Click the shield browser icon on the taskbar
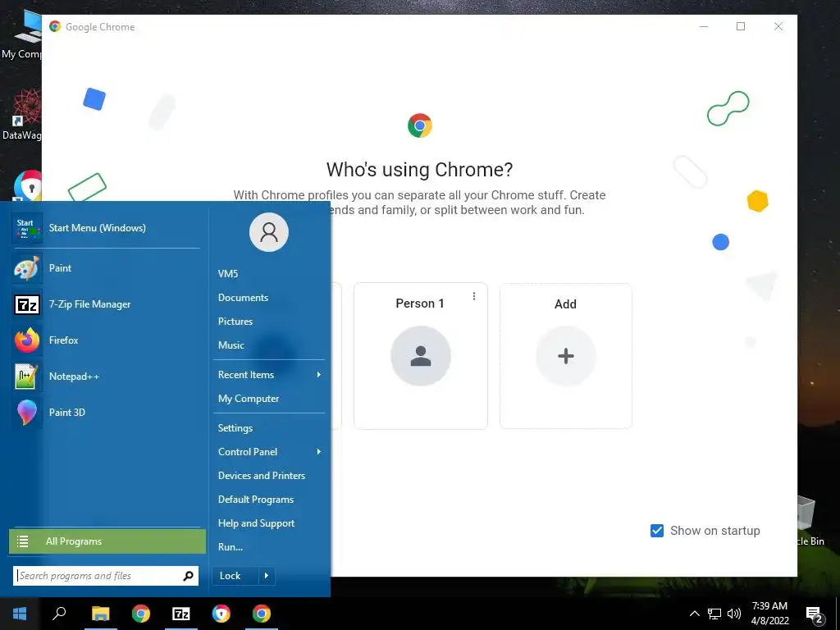 point(221,614)
